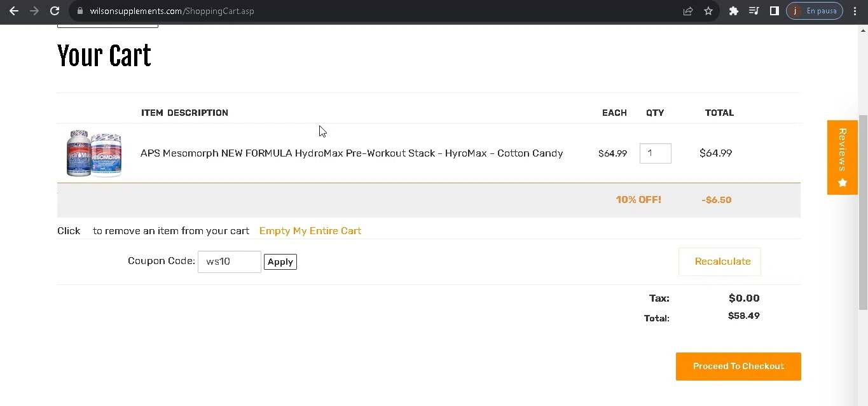The height and width of the screenshot is (406, 868).
Task: Click Empty My Entire Cart
Action: point(310,230)
